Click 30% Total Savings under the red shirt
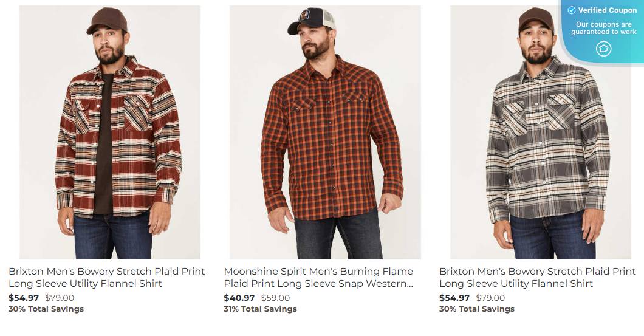The image size is (644, 336). click(x=46, y=309)
